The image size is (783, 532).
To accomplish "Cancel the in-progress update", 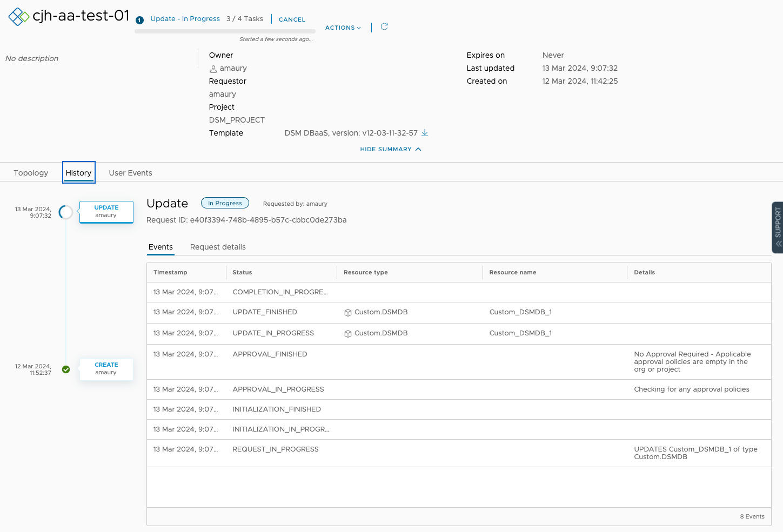I will [x=292, y=19].
